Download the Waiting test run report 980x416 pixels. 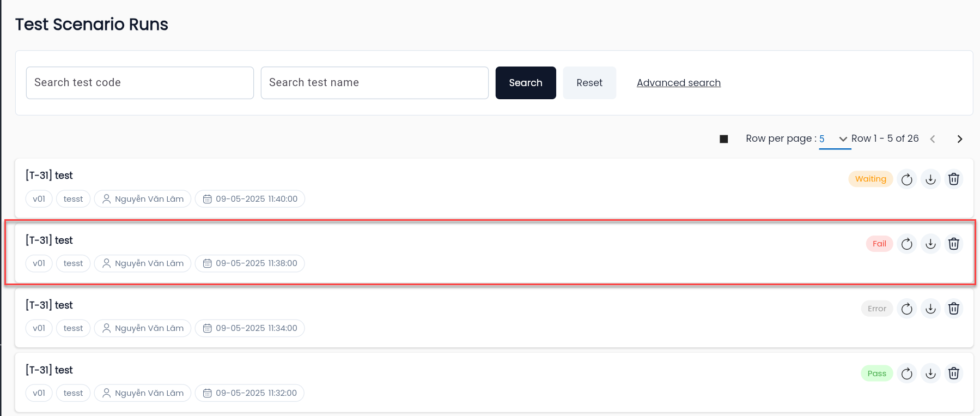pos(930,179)
